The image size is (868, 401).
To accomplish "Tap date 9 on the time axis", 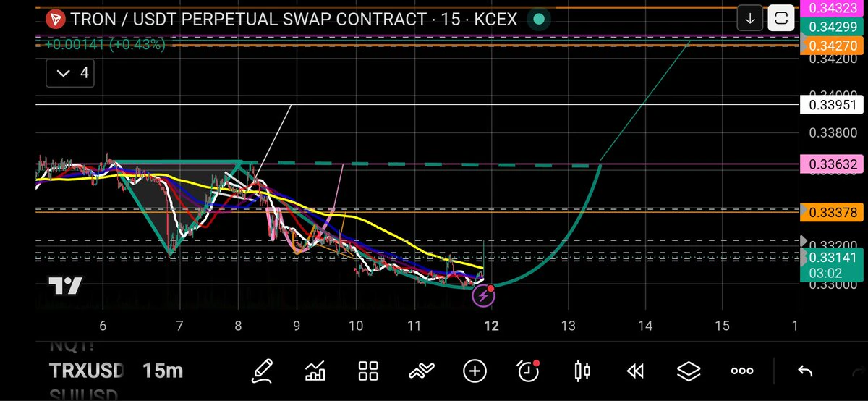I will tap(296, 326).
